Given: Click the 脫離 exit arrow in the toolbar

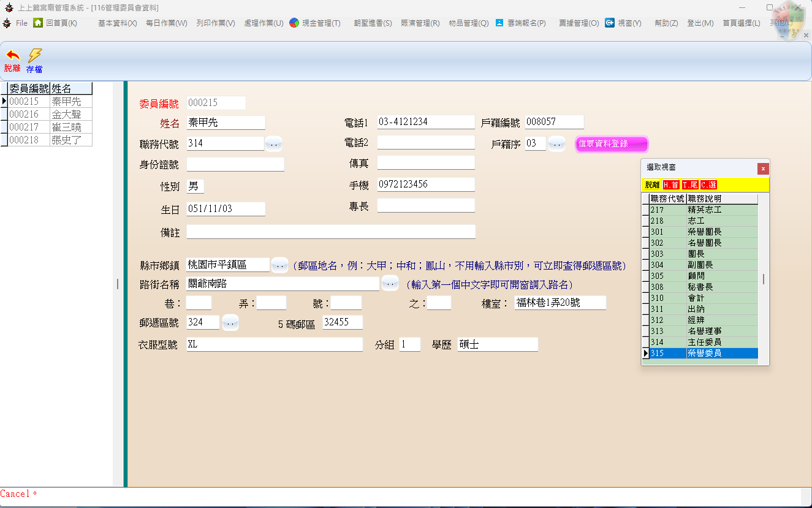Looking at the screenshot, I should [12, 56].
